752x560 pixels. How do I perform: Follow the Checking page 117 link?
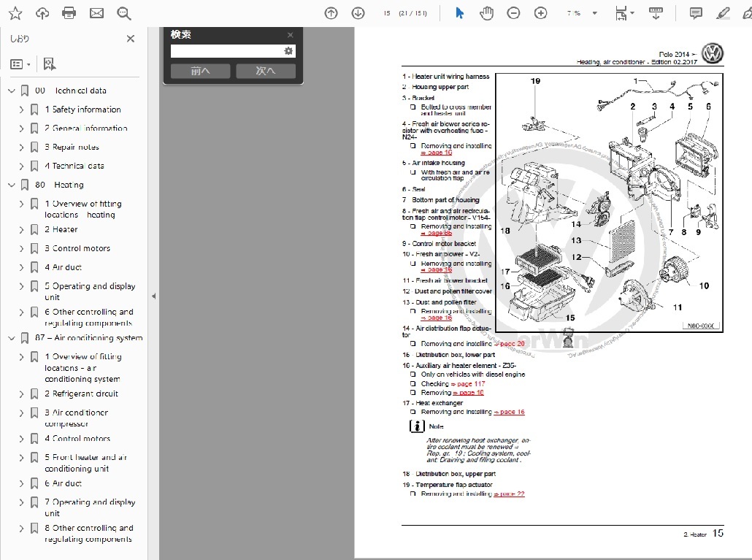[468, 384]
